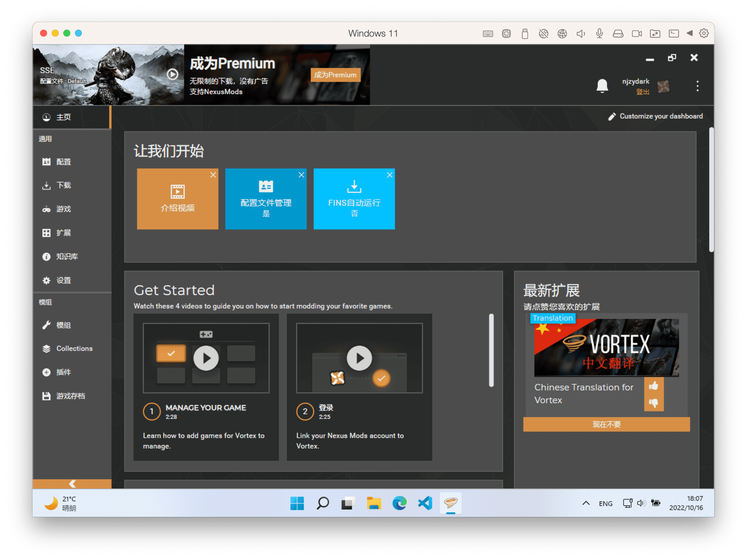Play the Manage Your Game video

coord(206,358)
